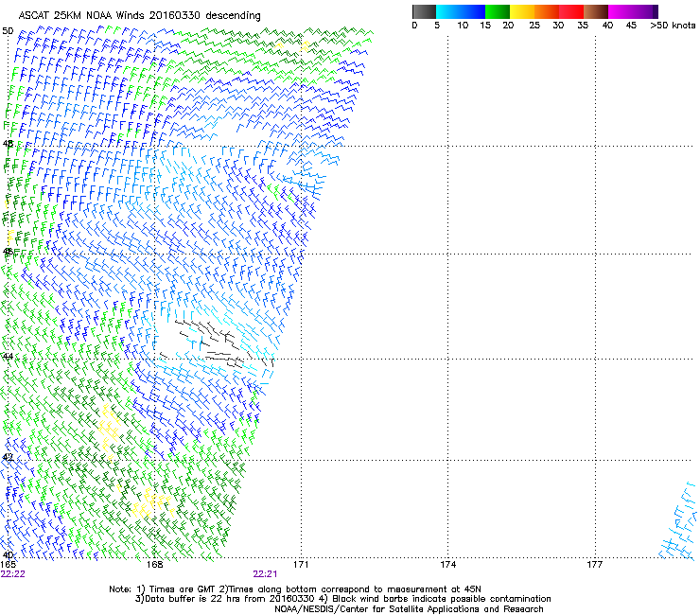
Task: Click the gray 0-5 knots color swatch
Action: 424,11
